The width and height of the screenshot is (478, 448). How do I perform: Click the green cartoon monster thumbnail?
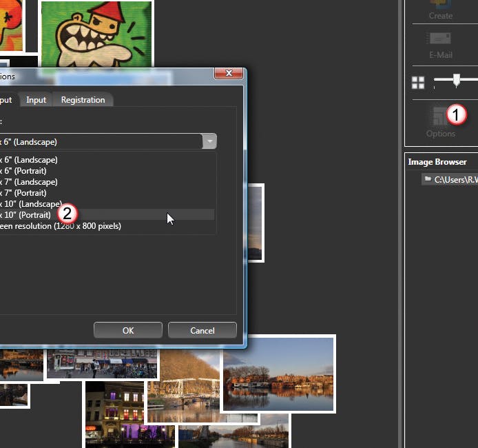click(96, 34)
